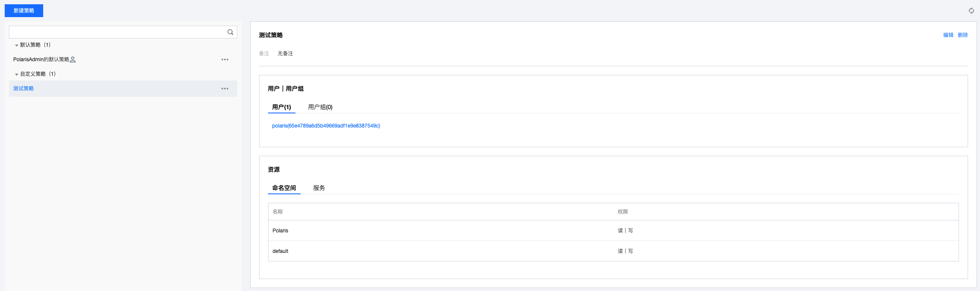
Task: Select the 服务 resource tab
Action: tap(319, 188)
